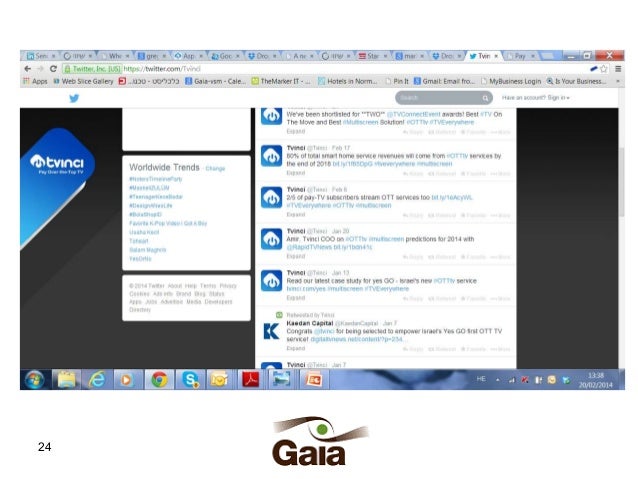Switch to the Twitter 'Tvin' browser tab
The width and height of the screenshot is (638, 479).
coord(484,56)
